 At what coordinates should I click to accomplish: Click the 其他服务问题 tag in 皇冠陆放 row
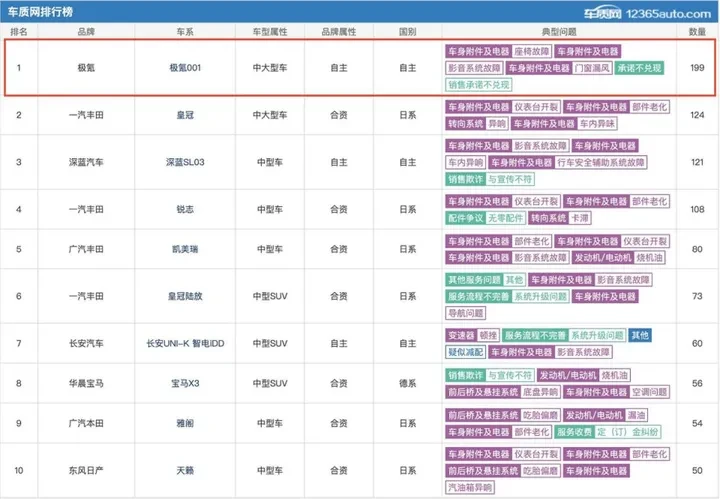point(474,280)
